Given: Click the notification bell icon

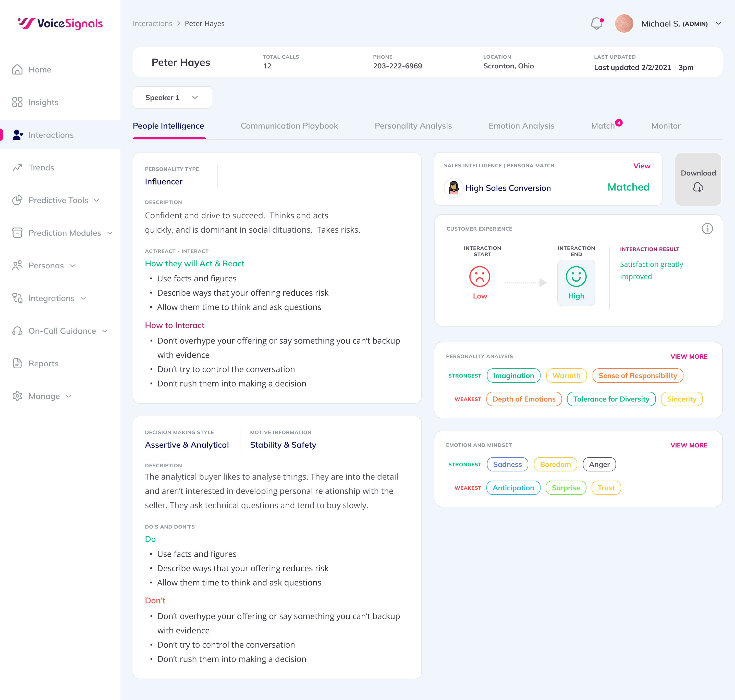Looking at the screenshot, I should click(596, 23).
